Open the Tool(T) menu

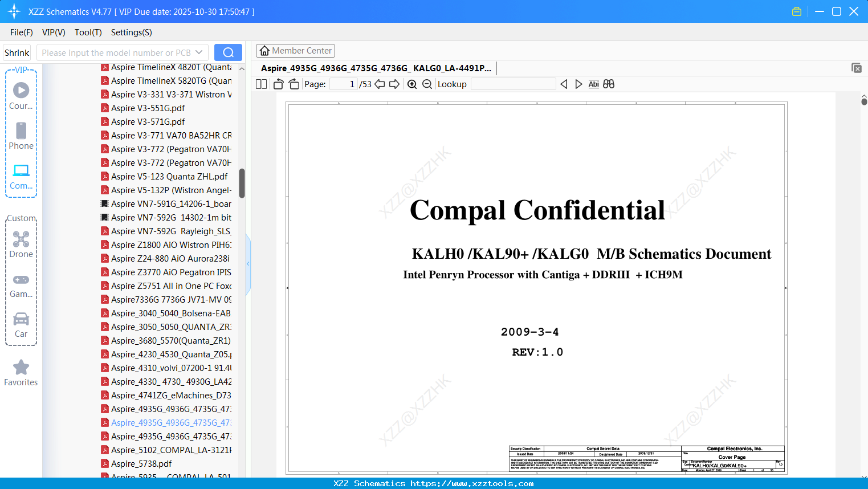pyautogui.click(x=88, y=32)
